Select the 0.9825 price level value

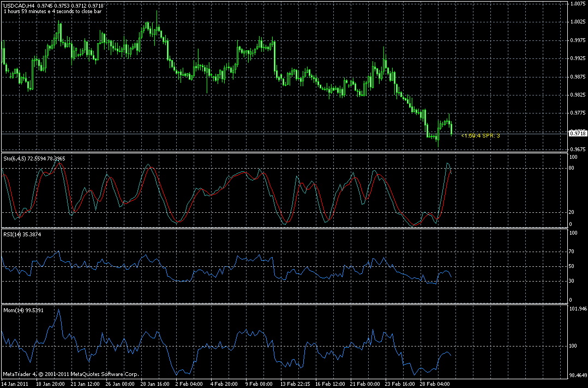point(578,95)
